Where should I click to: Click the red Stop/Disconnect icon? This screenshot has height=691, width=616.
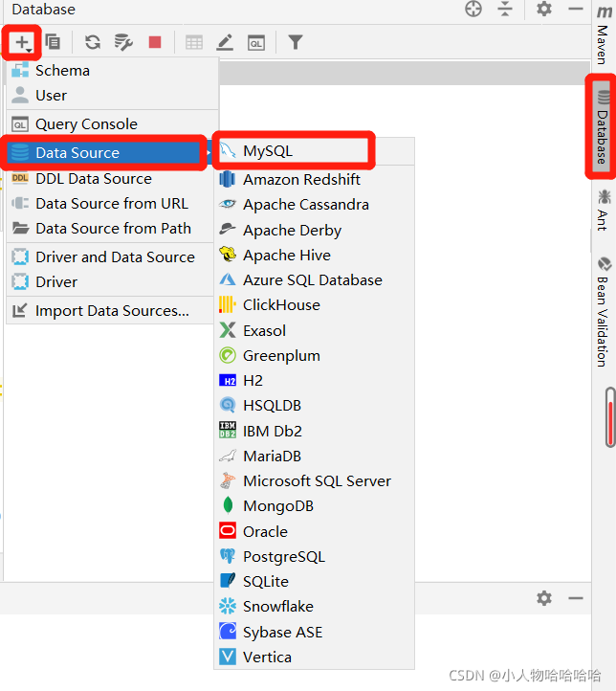pyautogui.click(x=155, y=42)
